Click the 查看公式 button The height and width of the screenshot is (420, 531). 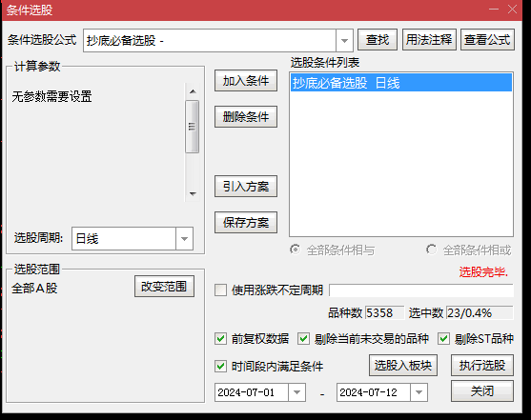tap(487, 40)
